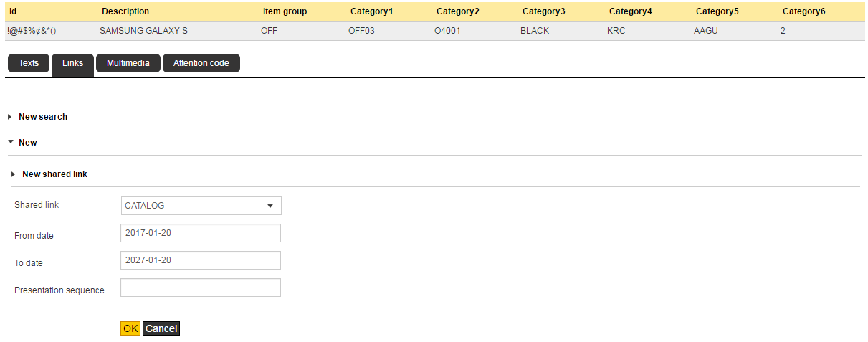Click the Category1 column header
The height and width of the screenshot is (342, 868).
(371, 11)
